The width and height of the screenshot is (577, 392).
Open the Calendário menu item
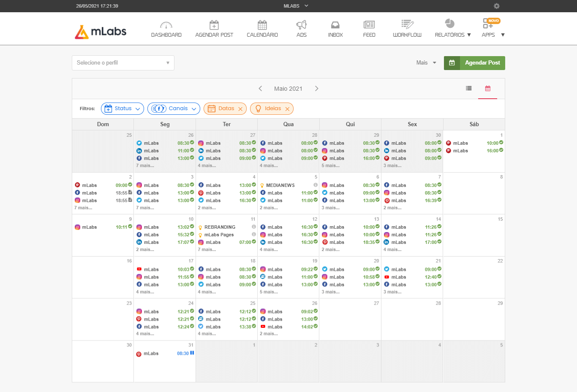[262, 29]
